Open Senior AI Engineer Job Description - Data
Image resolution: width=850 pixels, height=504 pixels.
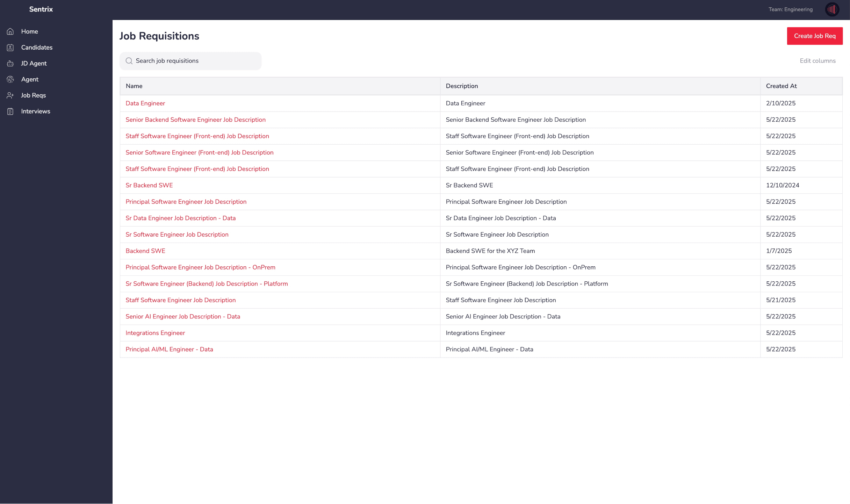(183, 317)
